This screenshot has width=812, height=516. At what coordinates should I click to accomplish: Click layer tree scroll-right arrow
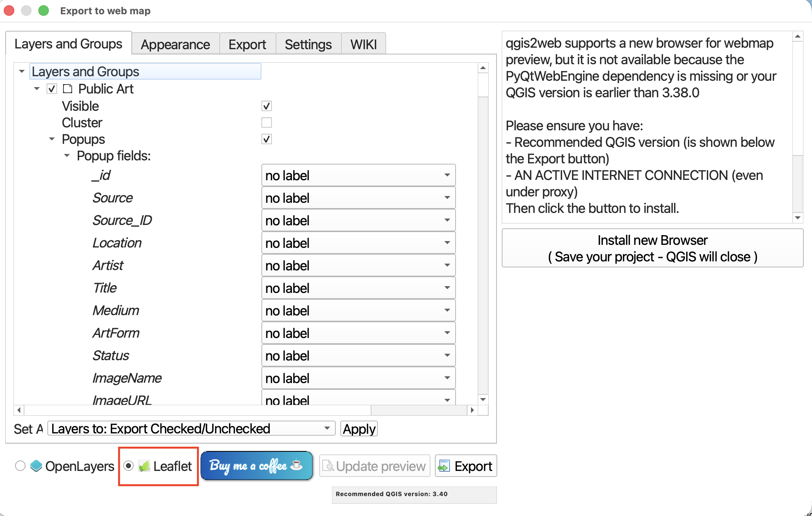pos(472,410)
